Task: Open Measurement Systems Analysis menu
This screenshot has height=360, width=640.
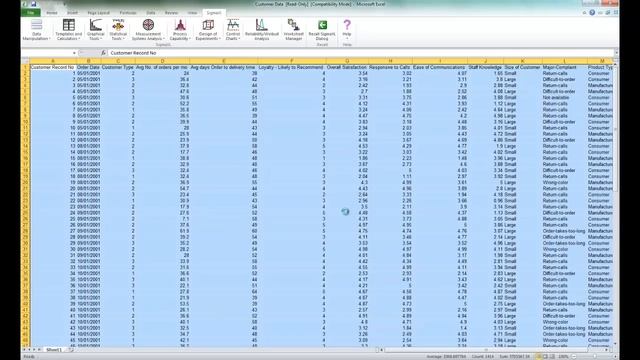Action: point(148,30)
